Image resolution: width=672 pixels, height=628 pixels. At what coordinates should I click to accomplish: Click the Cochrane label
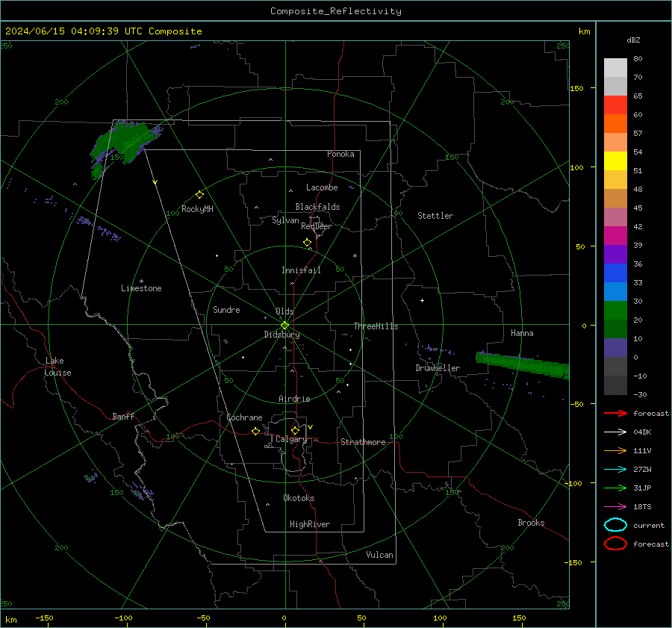(x=244, y=417)
